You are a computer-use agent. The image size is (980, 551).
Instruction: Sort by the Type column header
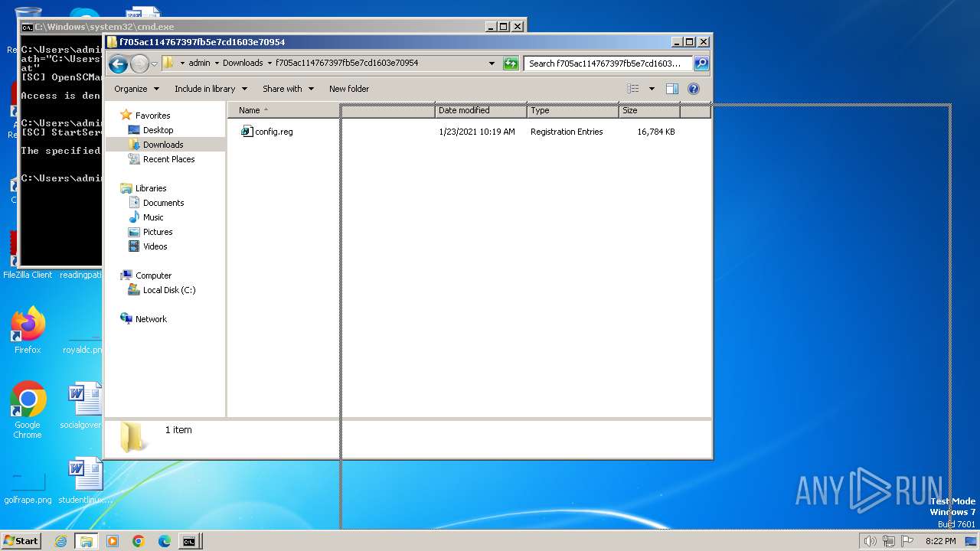coord(573,110)
